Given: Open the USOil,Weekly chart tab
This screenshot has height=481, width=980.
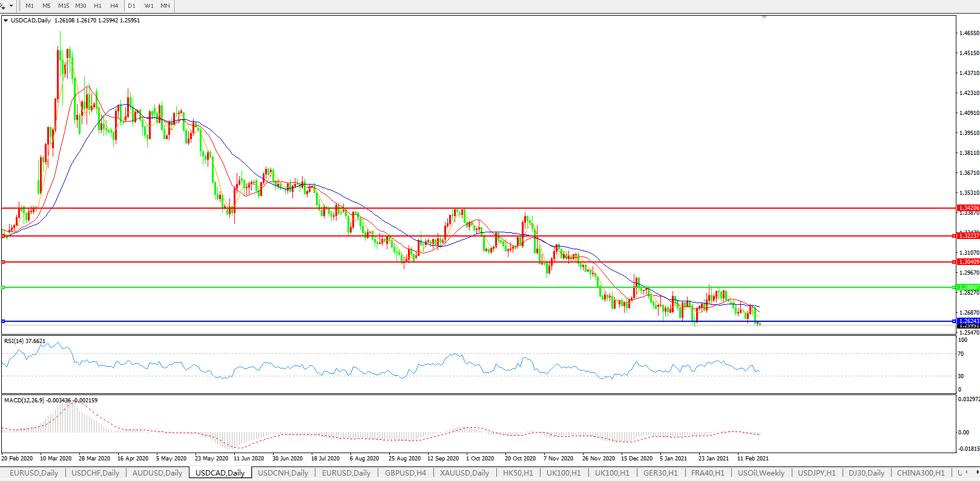Looking at the screenshot, I should pos(761,473).
